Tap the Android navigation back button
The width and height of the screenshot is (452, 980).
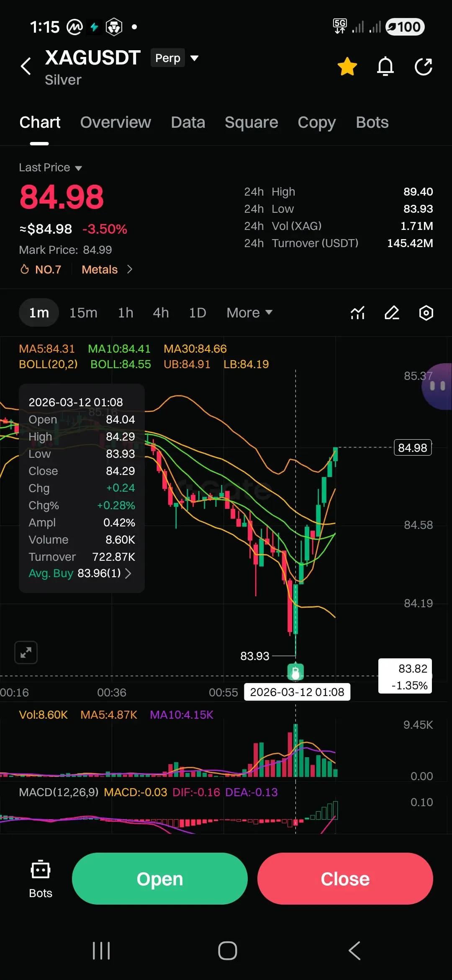coord(354,951)
